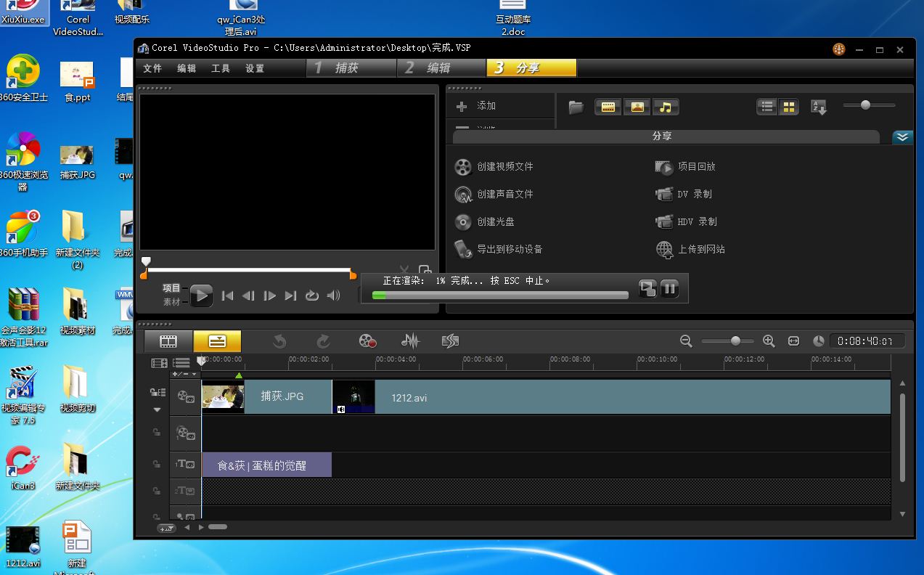Click title track 1 icon
The height and width of the screenshot is (575, 924).
click(x=185, y=464)
